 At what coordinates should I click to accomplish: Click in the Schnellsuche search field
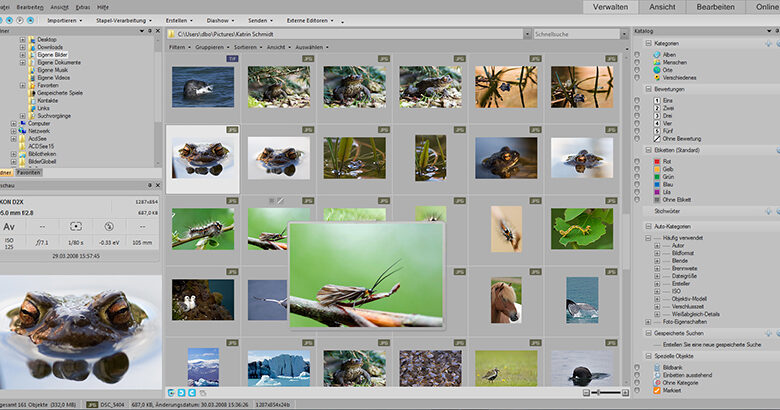570,34
